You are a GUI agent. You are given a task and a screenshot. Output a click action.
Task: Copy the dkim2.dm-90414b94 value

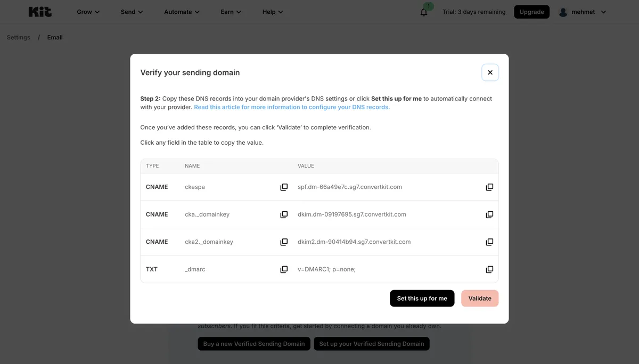[489, 242]
